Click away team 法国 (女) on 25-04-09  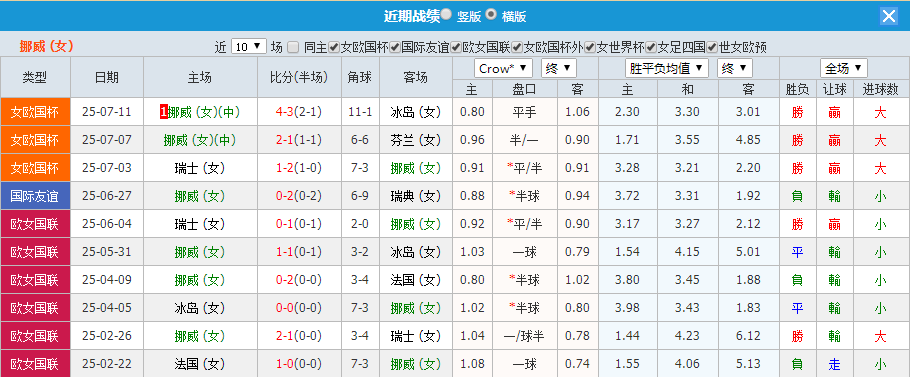click(x=416, y=280)
